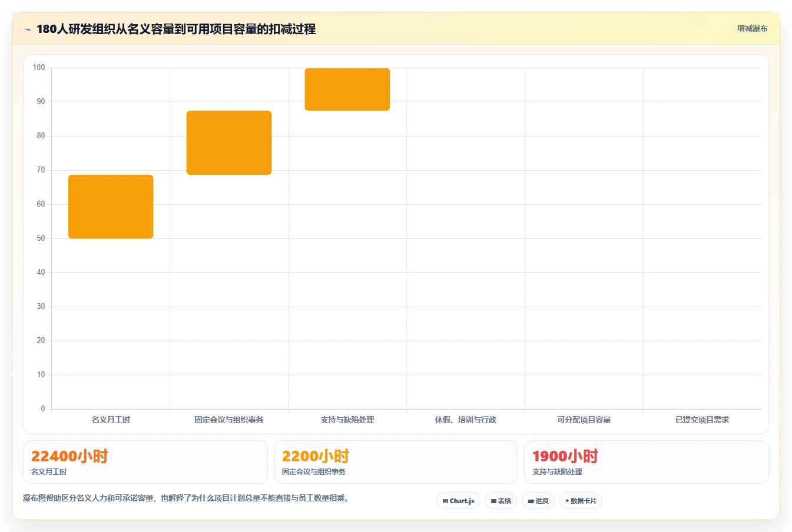The image size is (792, 532).
Task: Open the 22400小时 名义月工时 card
Action: pyautogui.click(x=145, y=462)
